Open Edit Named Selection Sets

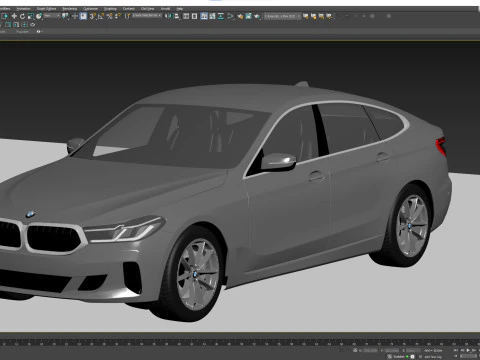(127, 16)
